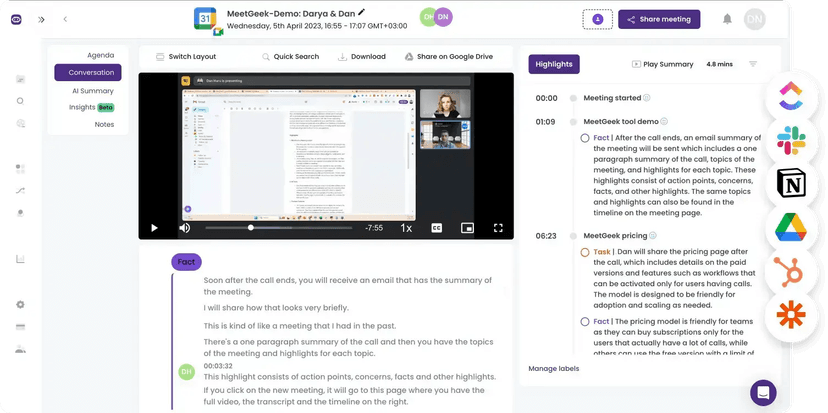Screen dimensions: 828x413
Task: Open the Notion integration
Action: (x=791, y=183)
